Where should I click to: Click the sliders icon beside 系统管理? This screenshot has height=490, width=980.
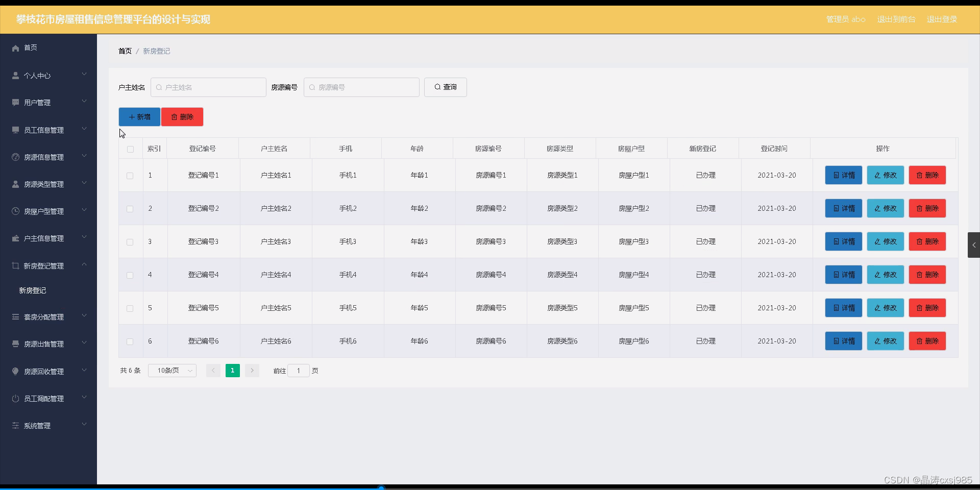15,426
